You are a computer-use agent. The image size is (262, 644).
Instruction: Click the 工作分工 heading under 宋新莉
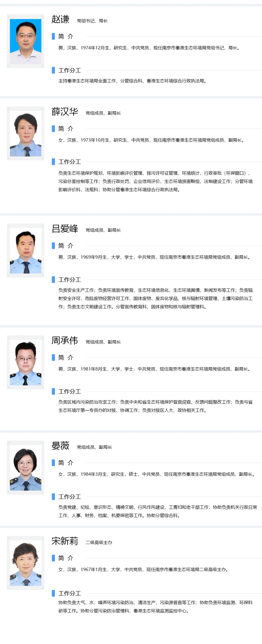pos(69,593)
